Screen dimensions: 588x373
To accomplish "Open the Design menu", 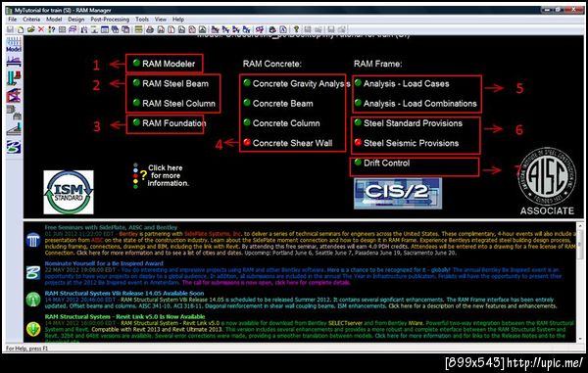I will (76, 20).
